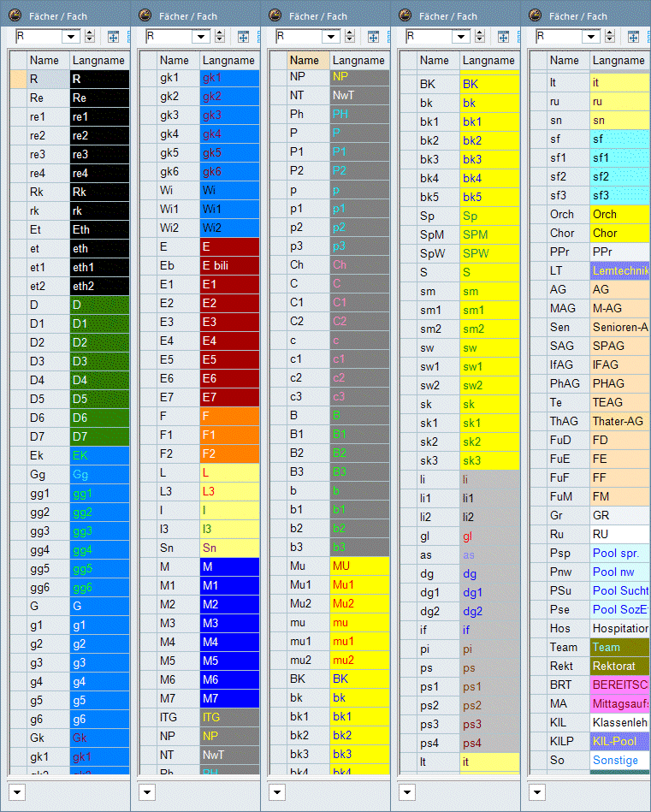Screen dimensions: 651x812
Task: Click the fifth panel's Fächer title bar icon
Action: click(x=536, y=15)
